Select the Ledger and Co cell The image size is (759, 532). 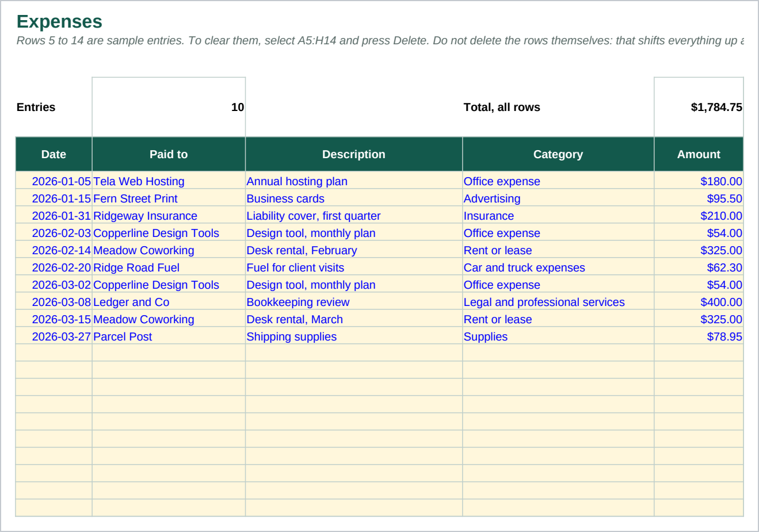tap(169, 302)
